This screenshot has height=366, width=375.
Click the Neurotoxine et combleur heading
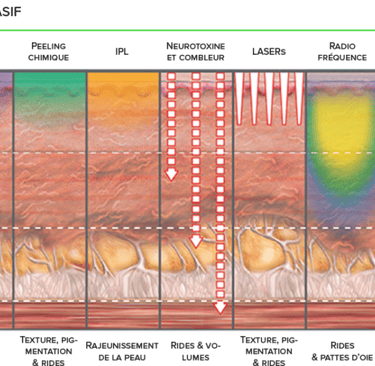click(x=196, y=52)
